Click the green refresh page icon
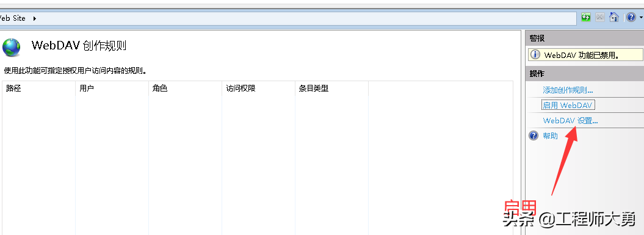 pos(586,17)
